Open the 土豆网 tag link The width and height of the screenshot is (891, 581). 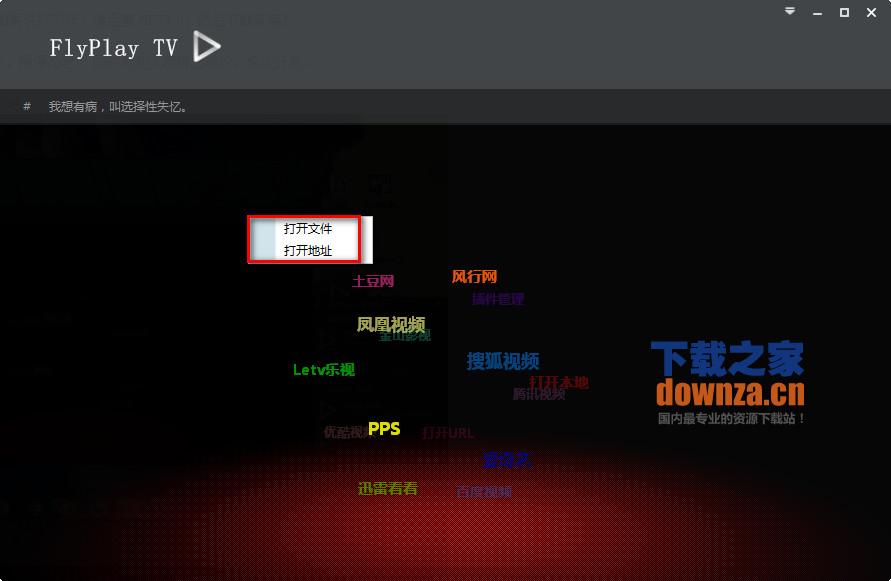(373, 281)
